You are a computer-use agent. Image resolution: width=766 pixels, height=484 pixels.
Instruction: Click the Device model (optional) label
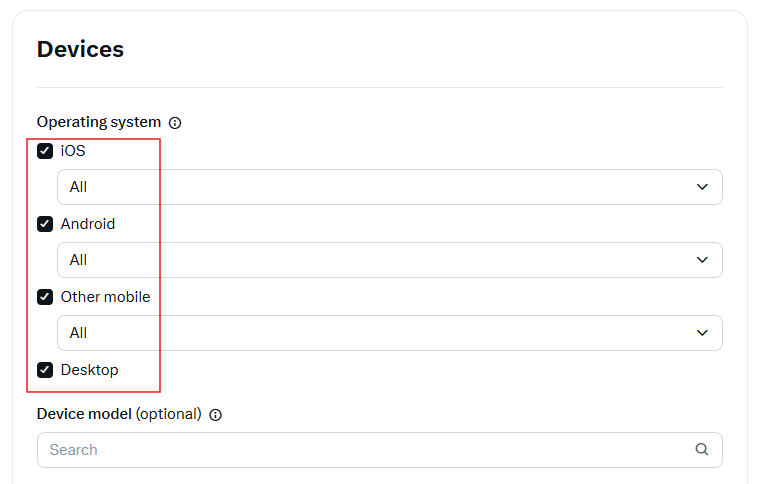click(x=119, y=414)
